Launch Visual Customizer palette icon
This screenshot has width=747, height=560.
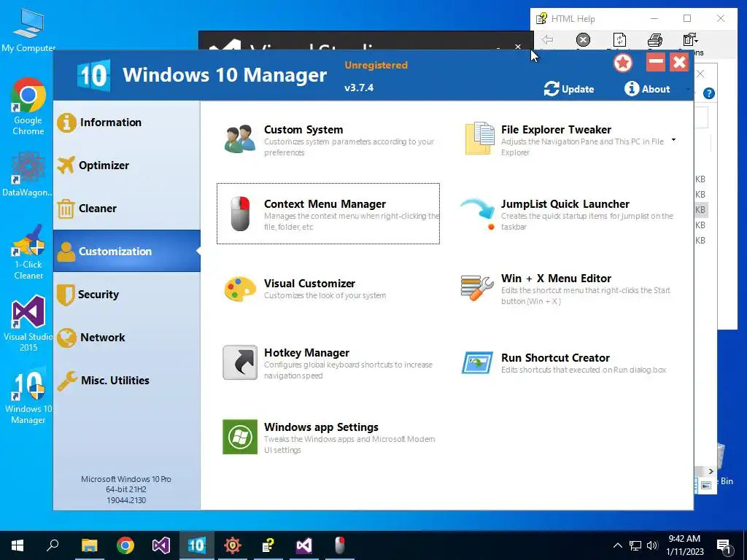240,289
